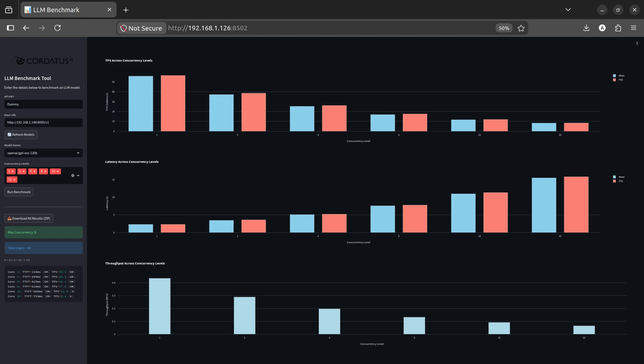Toggle Mean series in Latency legend
644x364 pixels.
[619, 177]
